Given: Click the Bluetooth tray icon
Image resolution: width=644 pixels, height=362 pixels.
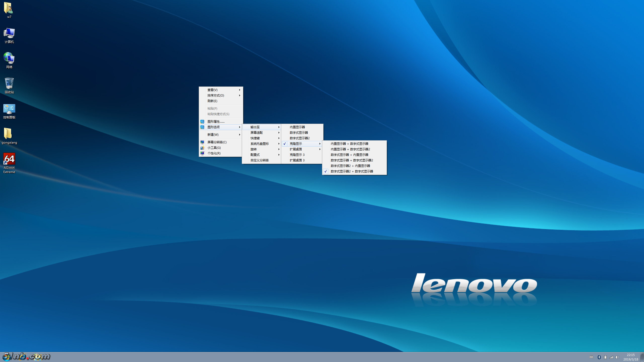Looking at the screenshot, I should tap(599, 357).
